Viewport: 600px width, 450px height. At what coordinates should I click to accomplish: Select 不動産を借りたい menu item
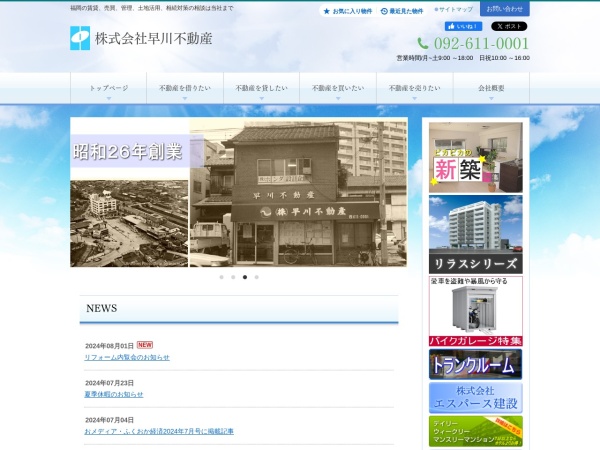[185, 88]
